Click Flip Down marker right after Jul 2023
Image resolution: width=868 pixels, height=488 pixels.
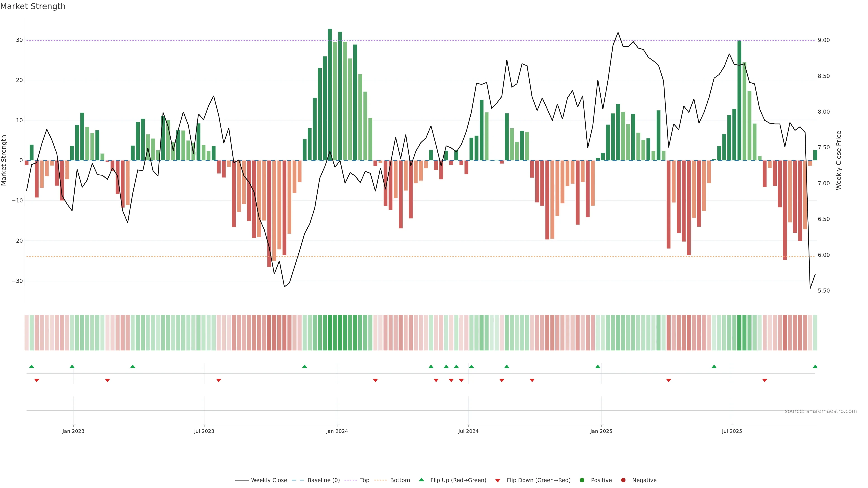point(219,380)
